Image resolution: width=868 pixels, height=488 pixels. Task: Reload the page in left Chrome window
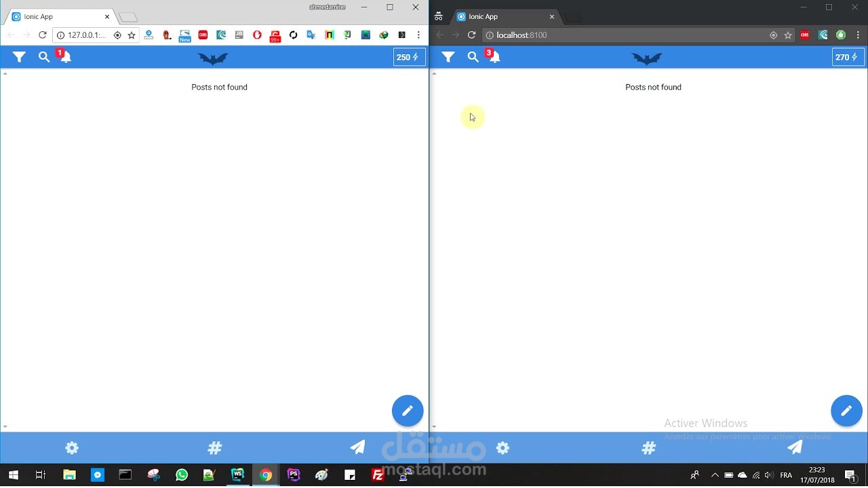[43, 35]
